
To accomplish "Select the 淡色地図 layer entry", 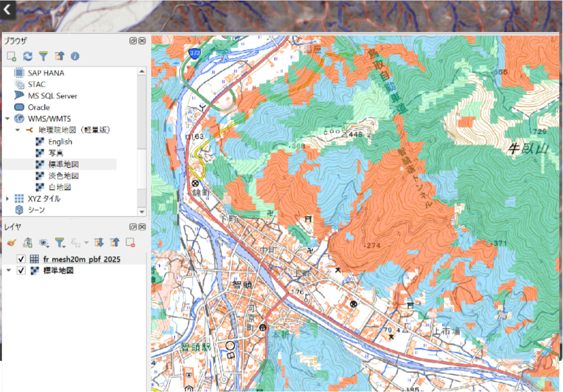I will click(x=63, y=176).
